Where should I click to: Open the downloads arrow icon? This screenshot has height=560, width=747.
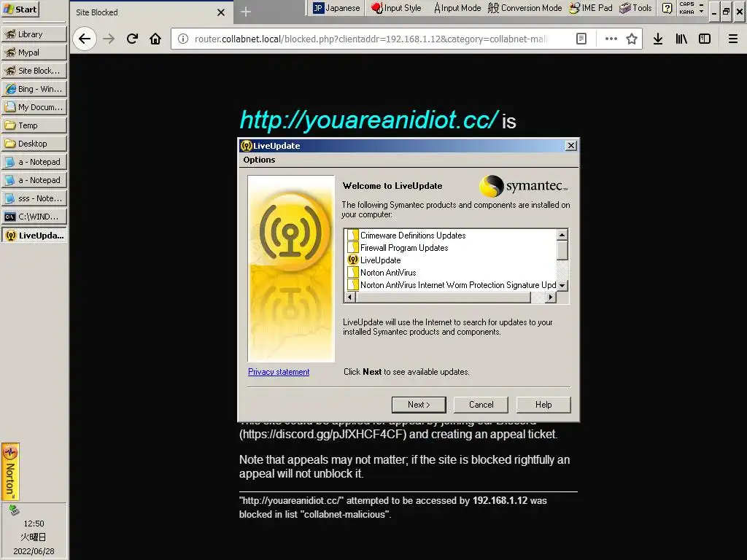pyautogui.click(x=658, y=39)
